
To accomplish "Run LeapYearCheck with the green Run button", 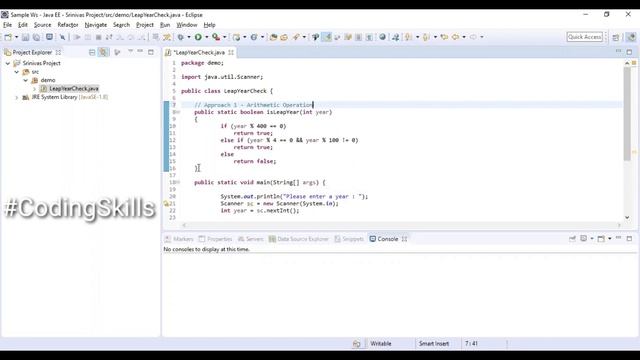I will click(x=198, y=37).
